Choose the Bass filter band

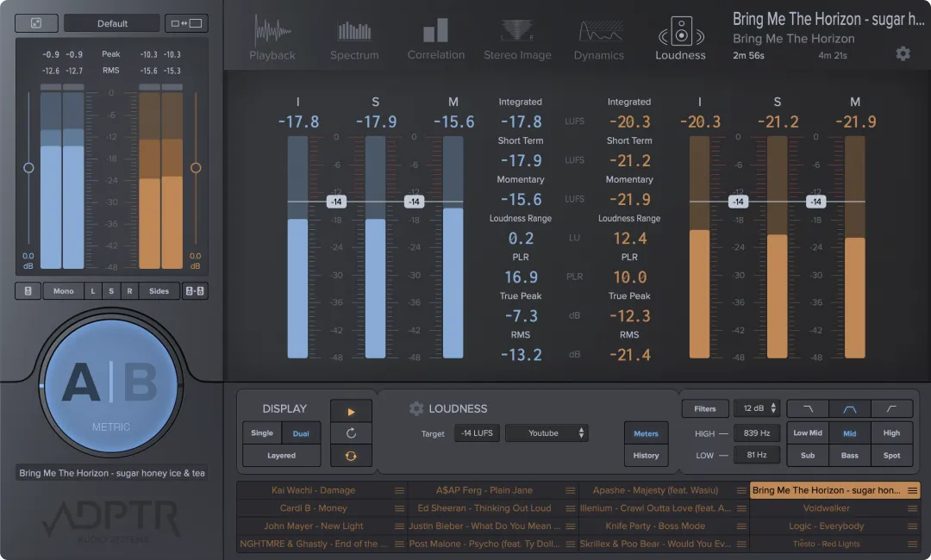[x=850, y=456]
